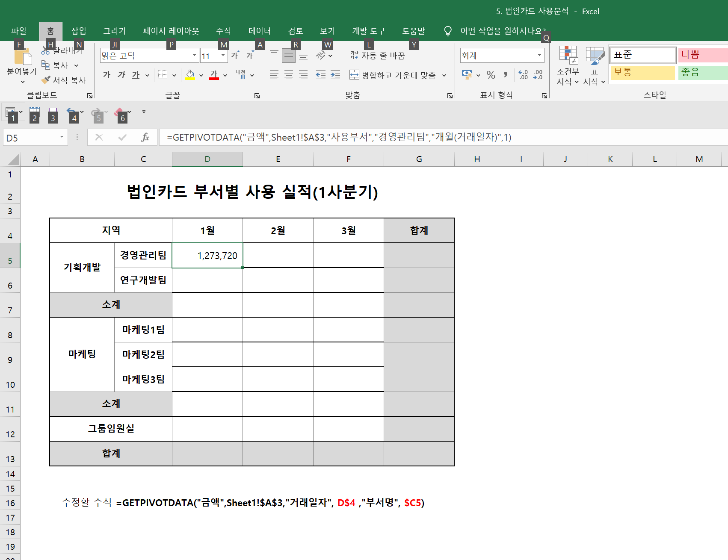
Task: Click the Format Painter (서식 복사) button
Action: [63, 80]
